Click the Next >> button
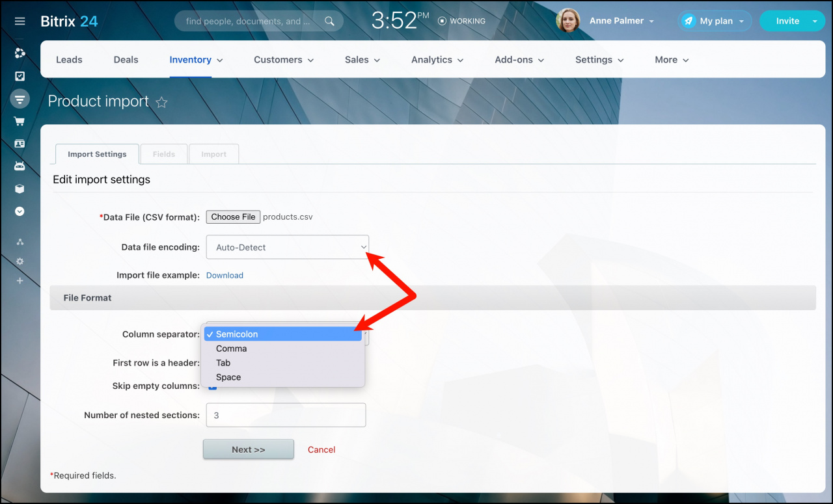Screen dimensions: 833x504 (x=249, y=449)
